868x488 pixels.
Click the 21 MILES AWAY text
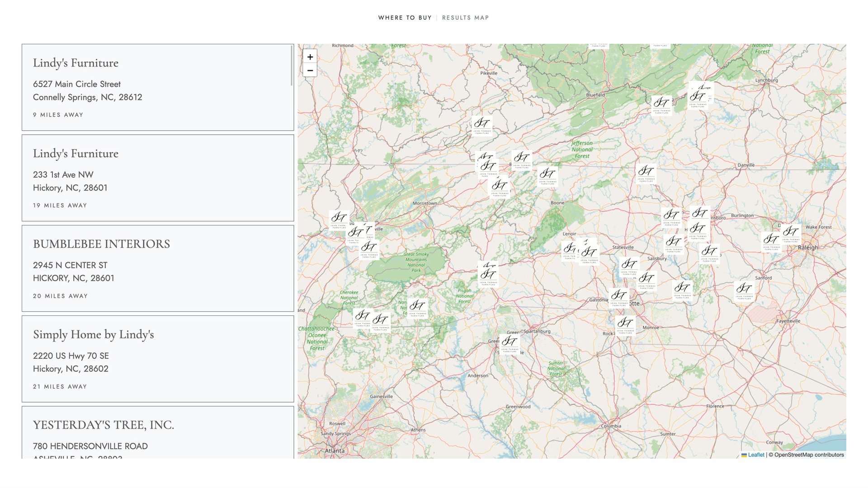coord(60,387)
